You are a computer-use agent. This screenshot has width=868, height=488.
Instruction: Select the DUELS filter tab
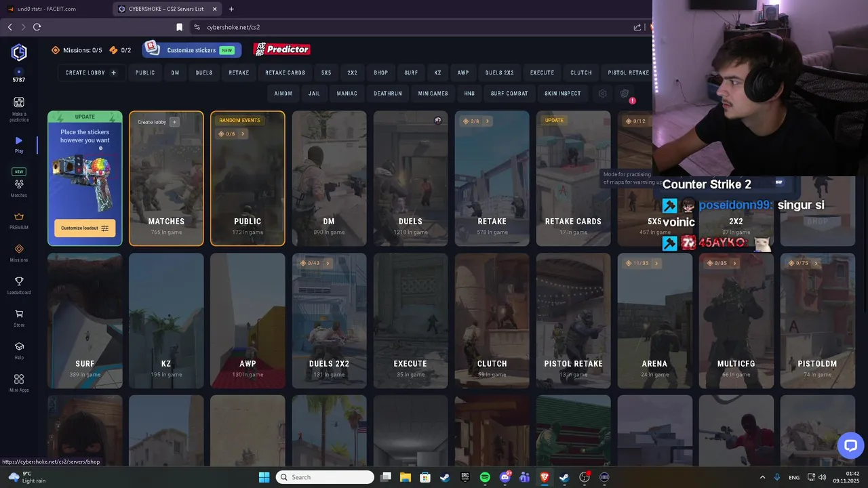click(204, 73)
